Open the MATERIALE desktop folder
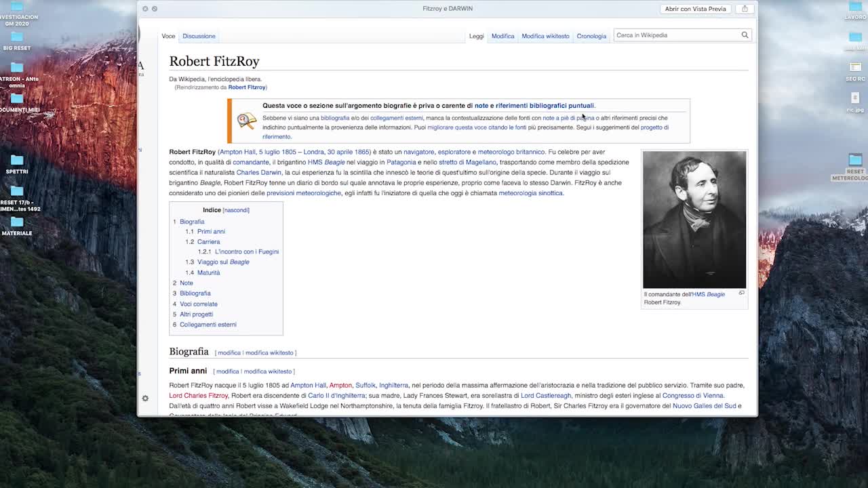Screen dimensions: 868x488 coord(17,225)
